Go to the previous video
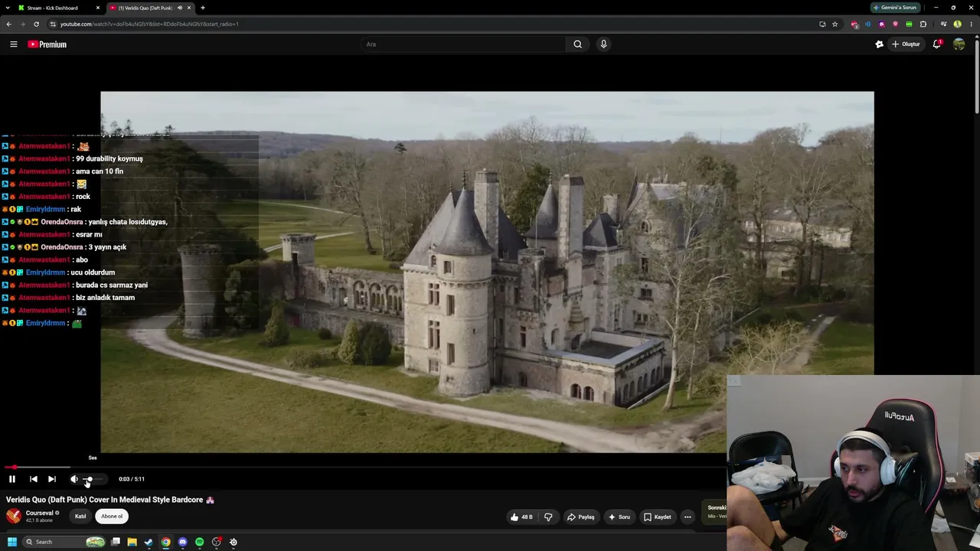Image resolution: width=980 pixels, height=551 pixels. (x=34, y=479)
